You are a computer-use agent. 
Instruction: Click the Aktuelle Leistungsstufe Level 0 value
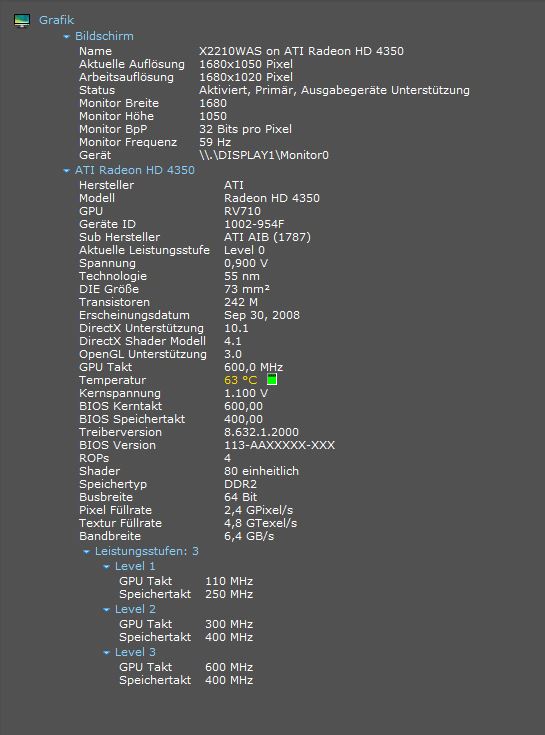244,250
